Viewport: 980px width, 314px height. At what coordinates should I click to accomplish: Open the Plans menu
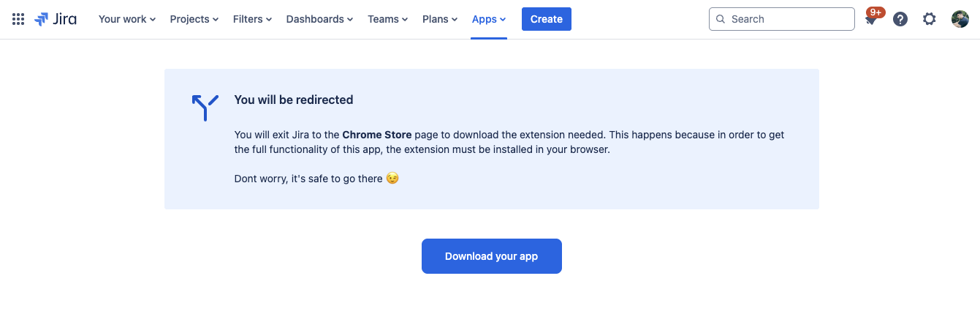440,19
